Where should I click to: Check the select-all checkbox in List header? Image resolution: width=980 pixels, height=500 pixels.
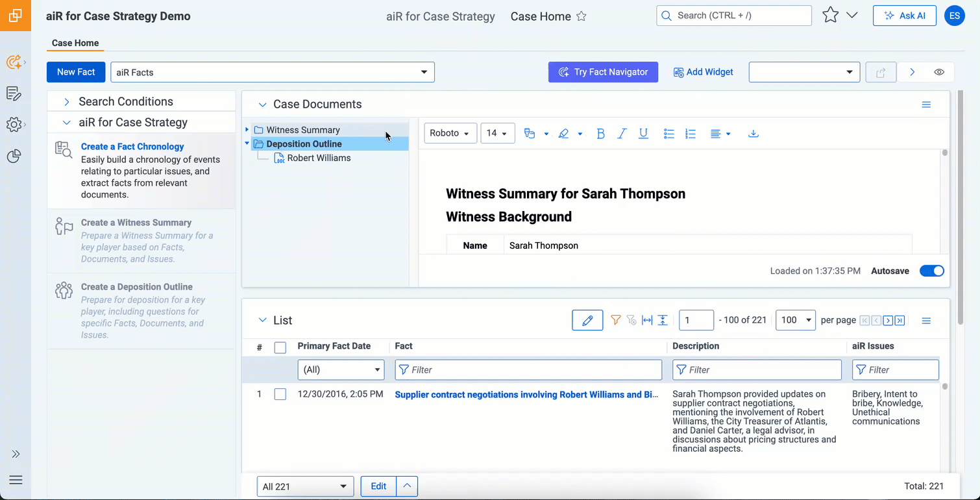[280, 347]
